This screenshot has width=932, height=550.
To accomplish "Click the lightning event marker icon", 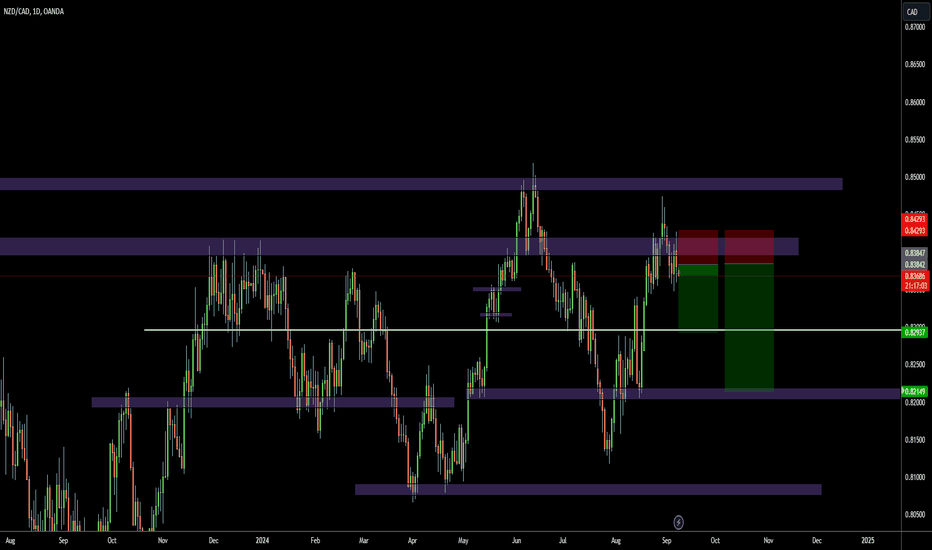I will pos(678,522).
